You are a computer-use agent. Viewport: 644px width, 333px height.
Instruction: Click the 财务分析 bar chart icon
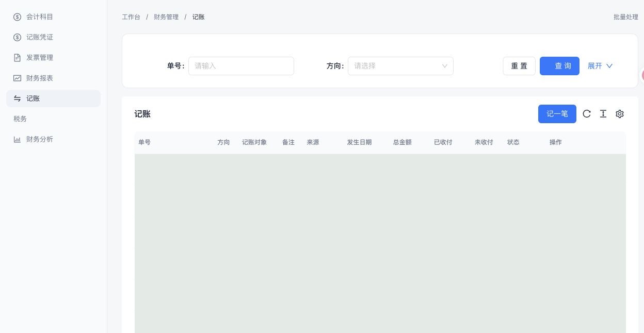(17, 139)
